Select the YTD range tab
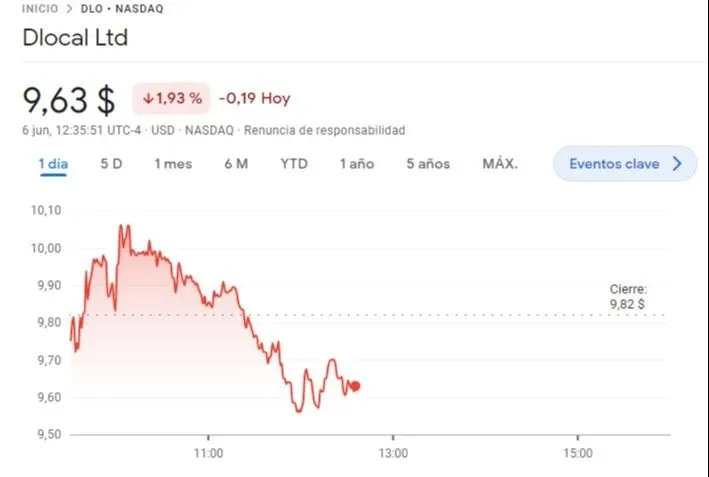Image resolution: width=709 pixels, height=477 pixels. pyautogui.click(x=294, y=164)
